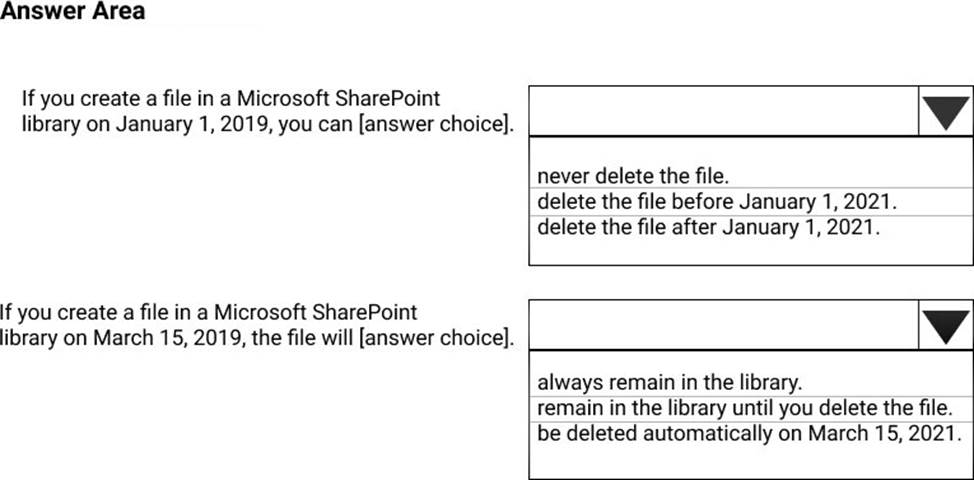
Task: Click the "March 15, 2019" date text
Action: pyautogui.click(x=156, y=337)
